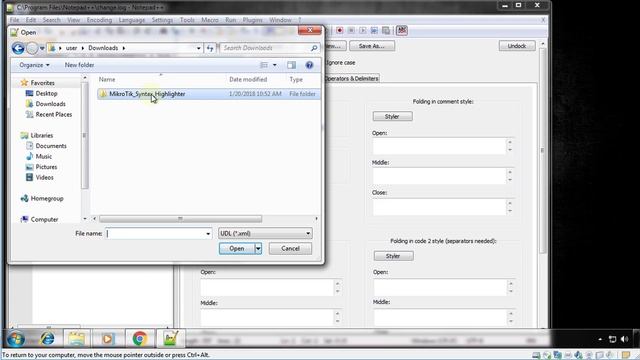The image size is (640, 360).
Task: Click Save As... in UDL window
Action: [x=372, y=46]
